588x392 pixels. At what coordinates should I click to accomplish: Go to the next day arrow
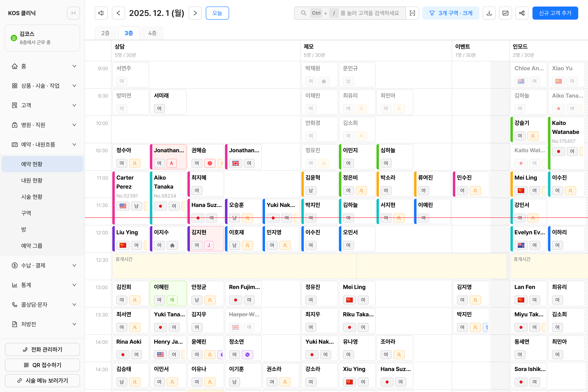tap(195, 13)
